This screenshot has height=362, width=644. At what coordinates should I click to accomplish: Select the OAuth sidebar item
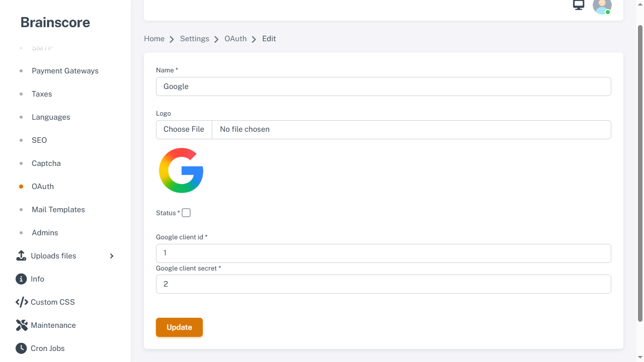(43, 187)
